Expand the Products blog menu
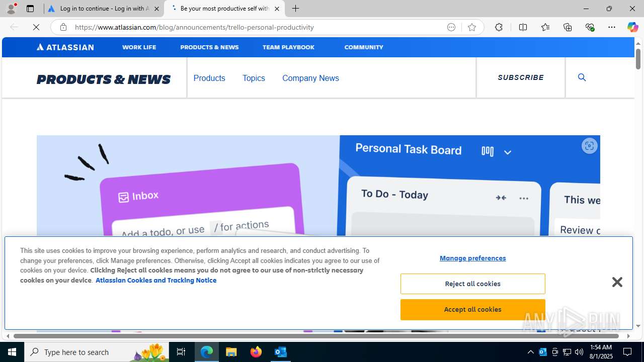Viewport: 644px width, 362px height. coord(209,78)
